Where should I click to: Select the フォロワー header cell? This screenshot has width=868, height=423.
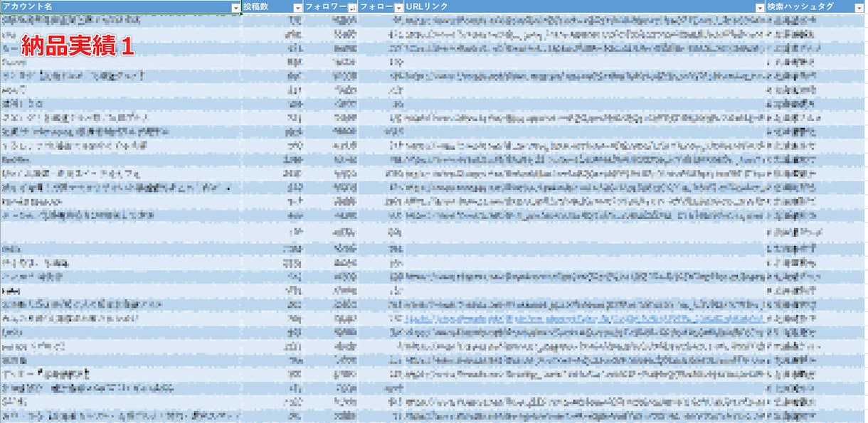[331, 6]
